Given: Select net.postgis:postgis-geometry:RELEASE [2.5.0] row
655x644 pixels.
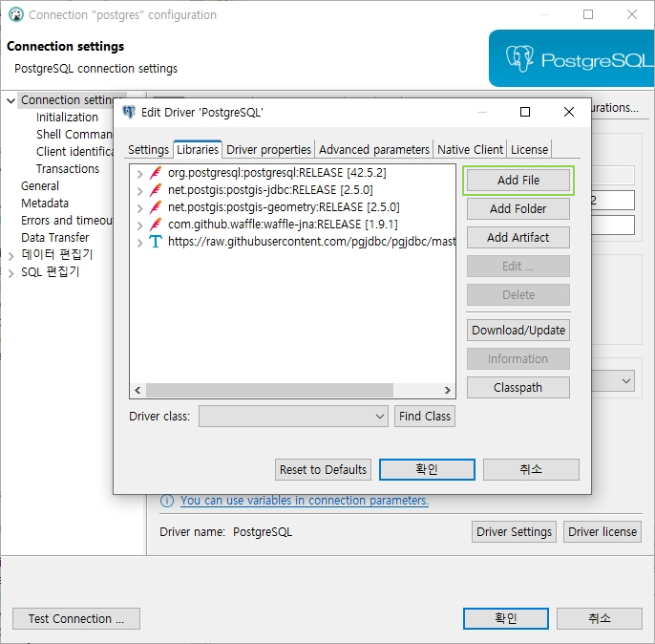Looking at the screenshot, I should [284, 207].
